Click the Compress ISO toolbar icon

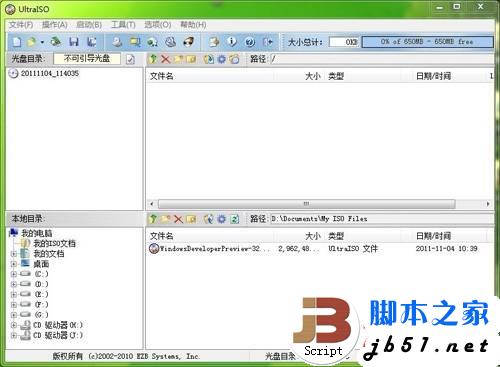[135, 42]
